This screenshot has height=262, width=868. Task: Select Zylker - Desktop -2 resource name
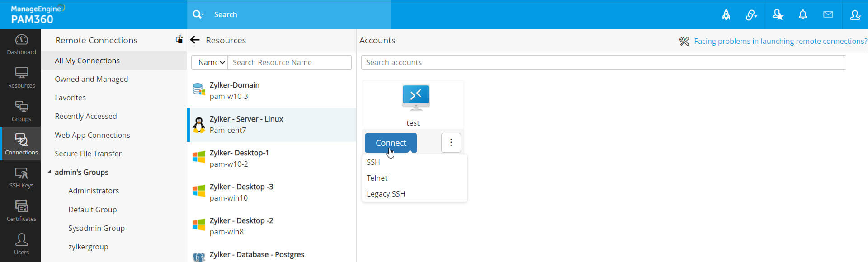[241, 220]
